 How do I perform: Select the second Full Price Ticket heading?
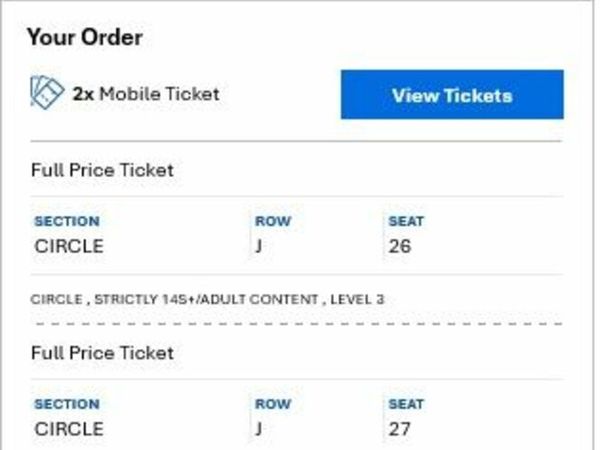(x=102, y=352)
